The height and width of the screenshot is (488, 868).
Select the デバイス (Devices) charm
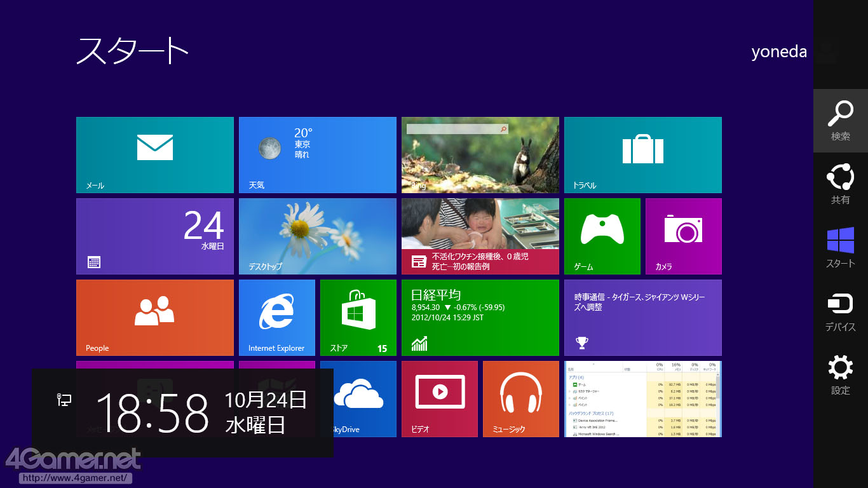pyautogui.click(x=841, y=311)
